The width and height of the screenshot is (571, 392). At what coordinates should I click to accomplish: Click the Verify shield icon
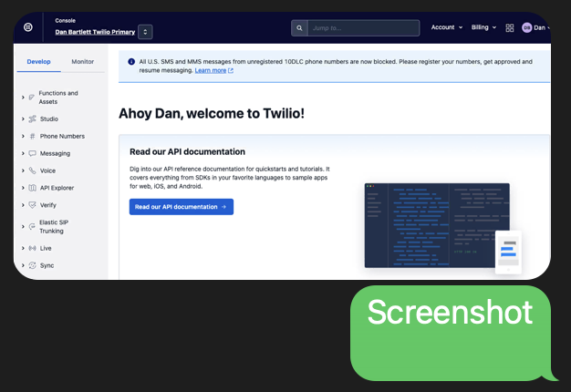click(x=33, y=205)
